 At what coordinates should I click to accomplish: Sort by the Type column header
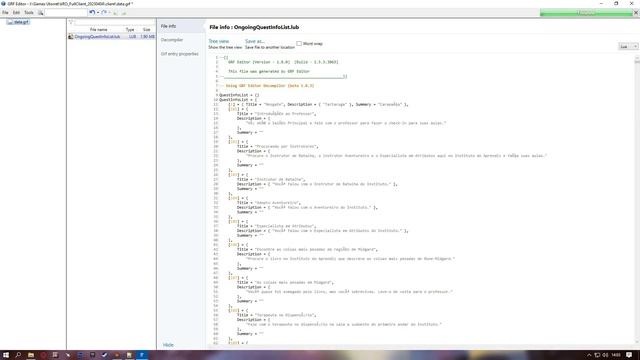pos(130,30)
